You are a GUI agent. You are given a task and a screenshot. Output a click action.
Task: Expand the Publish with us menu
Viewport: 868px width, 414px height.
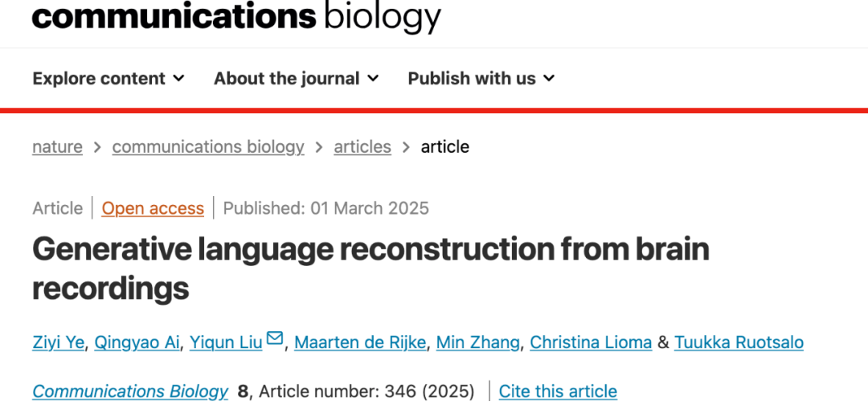tap(481, 79)
